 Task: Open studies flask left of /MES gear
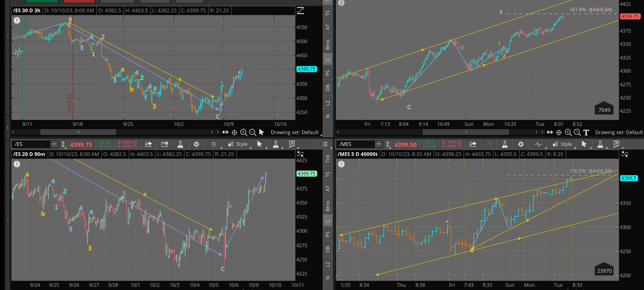point(504,144)
